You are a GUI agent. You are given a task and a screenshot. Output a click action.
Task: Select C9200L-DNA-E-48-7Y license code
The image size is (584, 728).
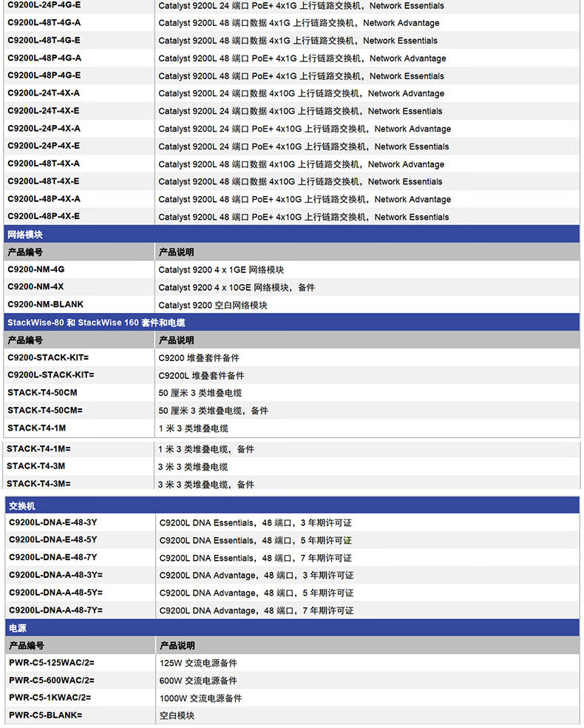[x=53, y=557]
